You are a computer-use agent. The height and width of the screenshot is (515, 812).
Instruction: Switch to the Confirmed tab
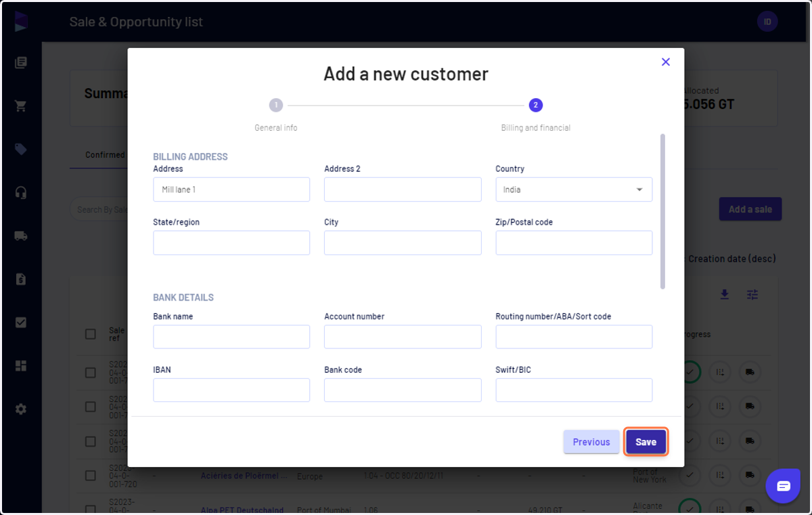click(105, 155)
